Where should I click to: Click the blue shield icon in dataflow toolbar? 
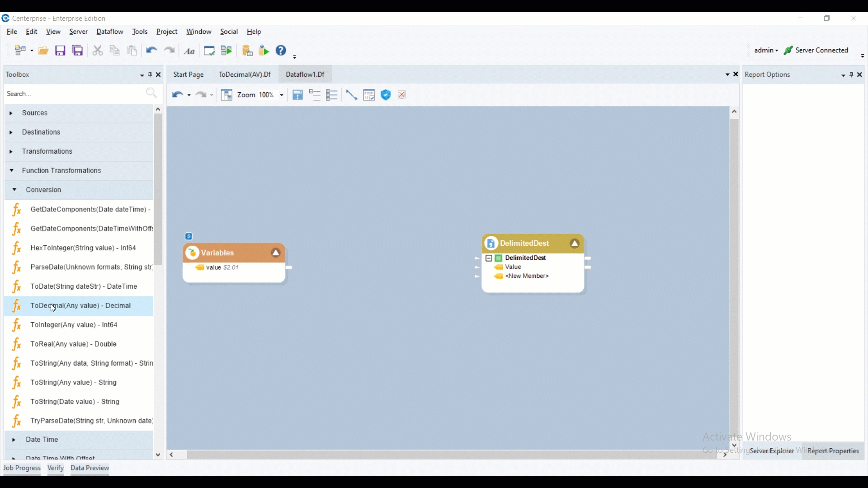point(386,95)
